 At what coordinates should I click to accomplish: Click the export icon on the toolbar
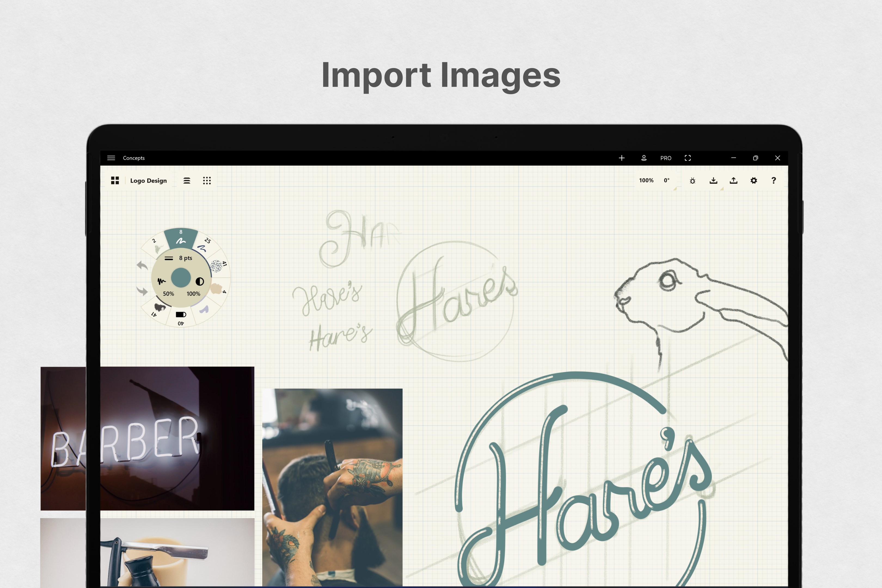click(x=734, y=180)
